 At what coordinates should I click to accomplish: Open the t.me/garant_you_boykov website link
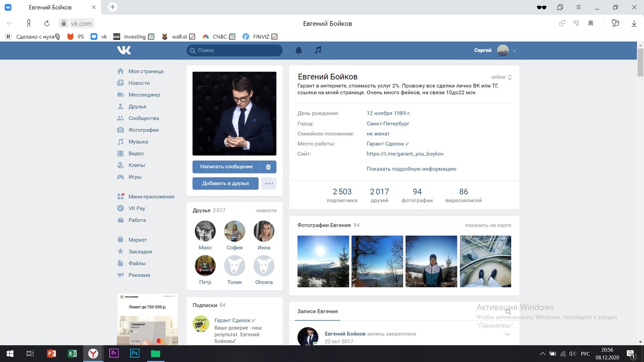click(405, 154)
